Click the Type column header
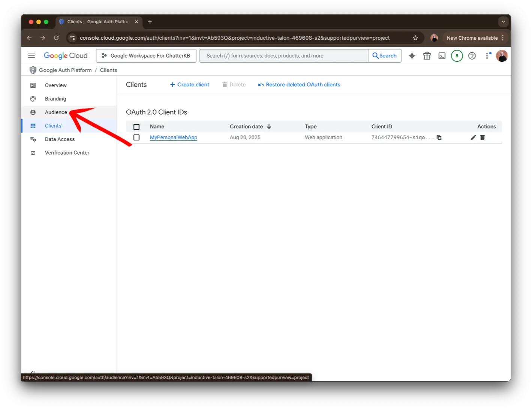Screen dimensions: 532x409 [x=311, y=127]
